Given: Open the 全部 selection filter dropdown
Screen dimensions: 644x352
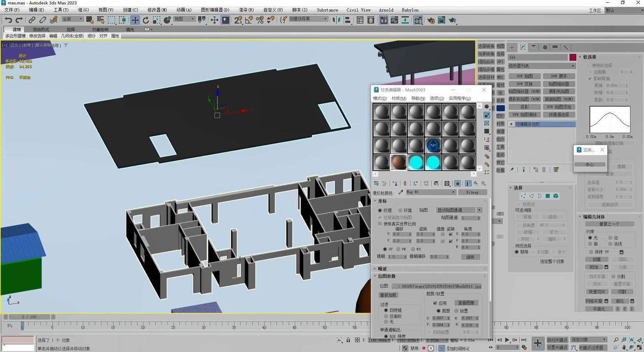Looking at the screenshot, I should pyautogui.click(x=72, y=19).
